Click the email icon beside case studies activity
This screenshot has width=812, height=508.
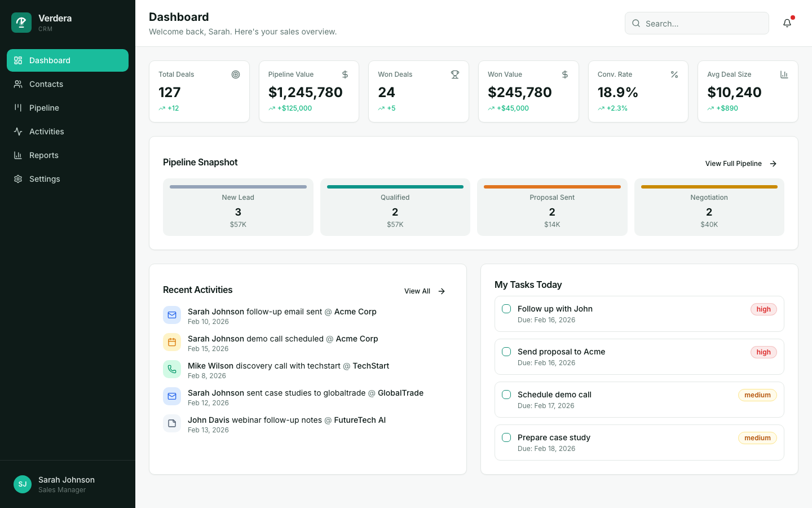pyautogui.click(x=172, y=396)
